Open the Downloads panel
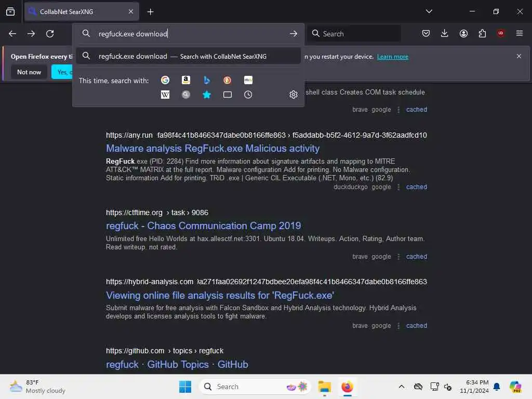 coord(445,33)
